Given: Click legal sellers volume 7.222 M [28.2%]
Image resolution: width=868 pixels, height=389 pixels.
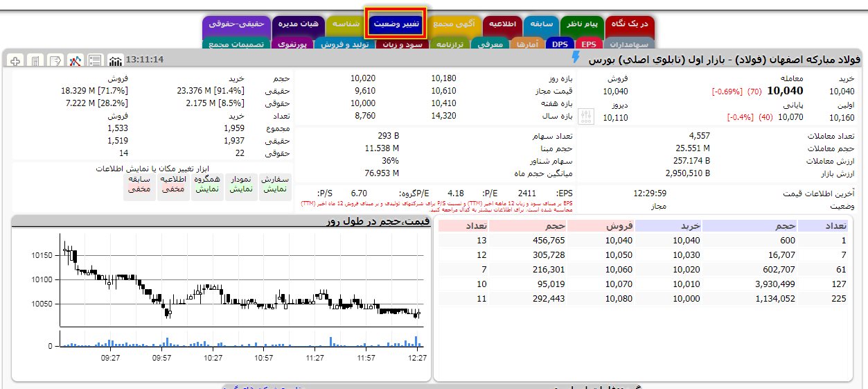Looking at the screenshot, I should point(97,103).
